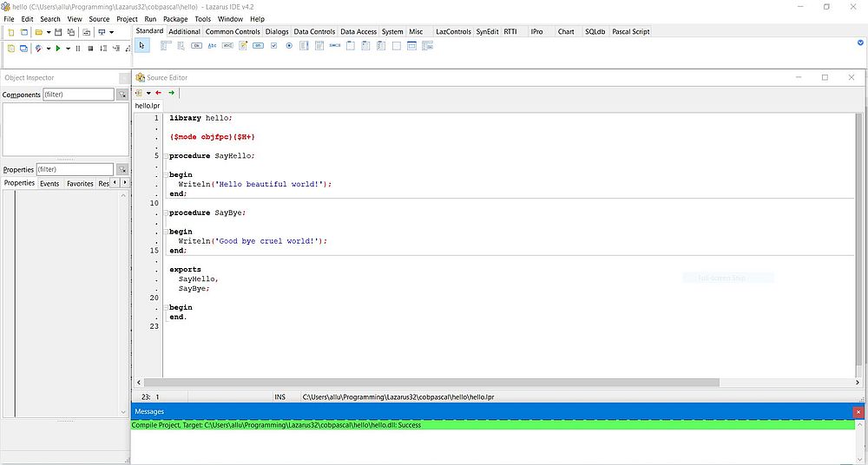Screen dimensions: 868x465
Task: Click the green forward arrow in Source Editor
Action: 171,93
